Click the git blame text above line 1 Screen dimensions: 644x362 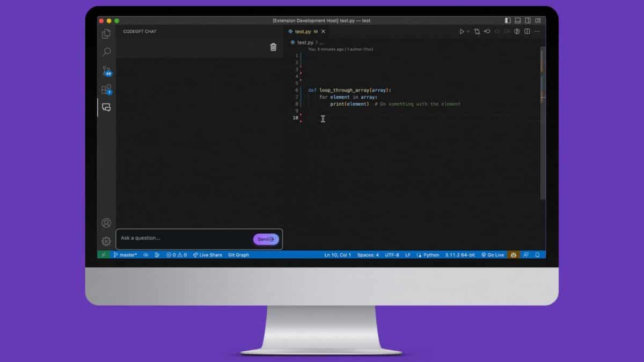[341, 49]
